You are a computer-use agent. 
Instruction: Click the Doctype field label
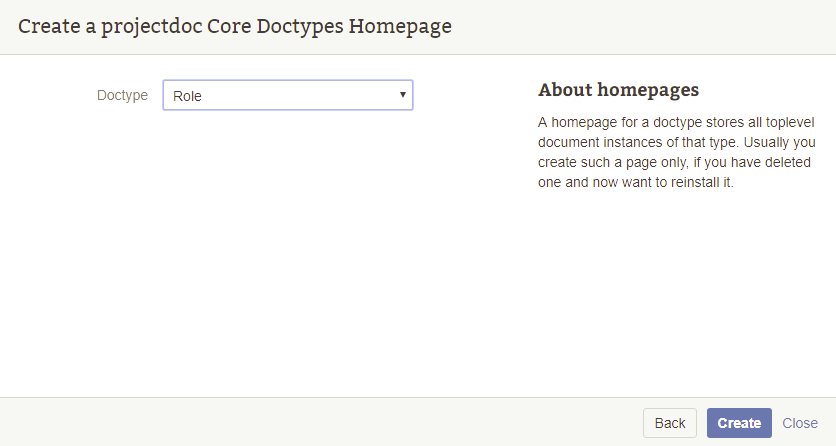[122, 95]
